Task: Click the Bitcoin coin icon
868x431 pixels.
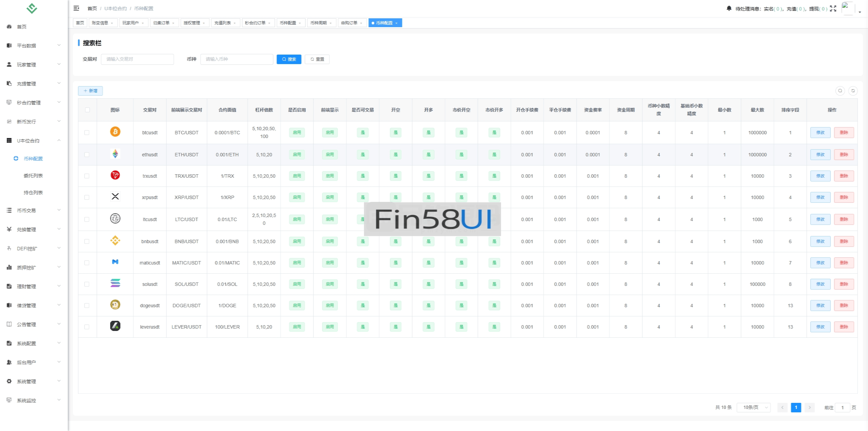Action: tap(115, 132)
